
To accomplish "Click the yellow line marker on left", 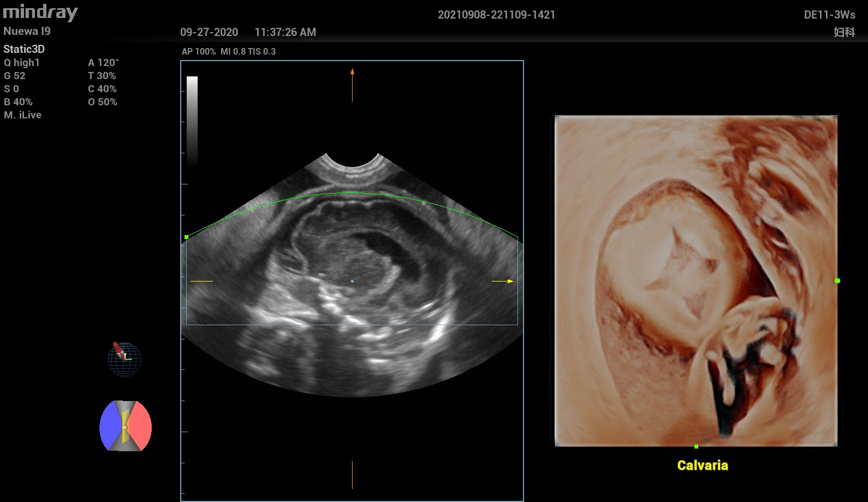I will [x=201, y=281].
